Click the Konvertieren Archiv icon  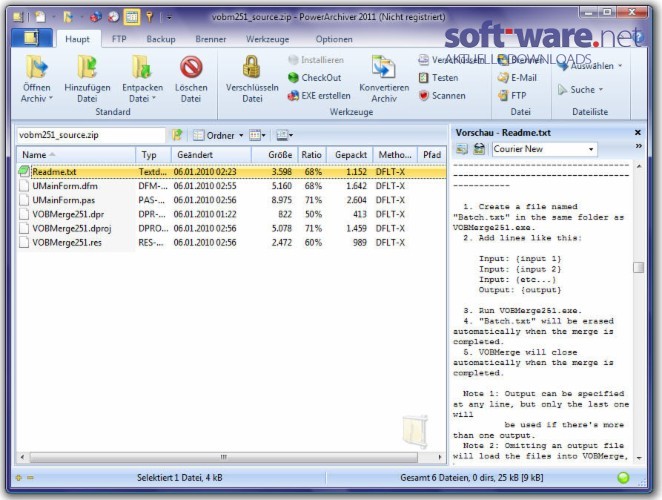[x=383, y=66]
